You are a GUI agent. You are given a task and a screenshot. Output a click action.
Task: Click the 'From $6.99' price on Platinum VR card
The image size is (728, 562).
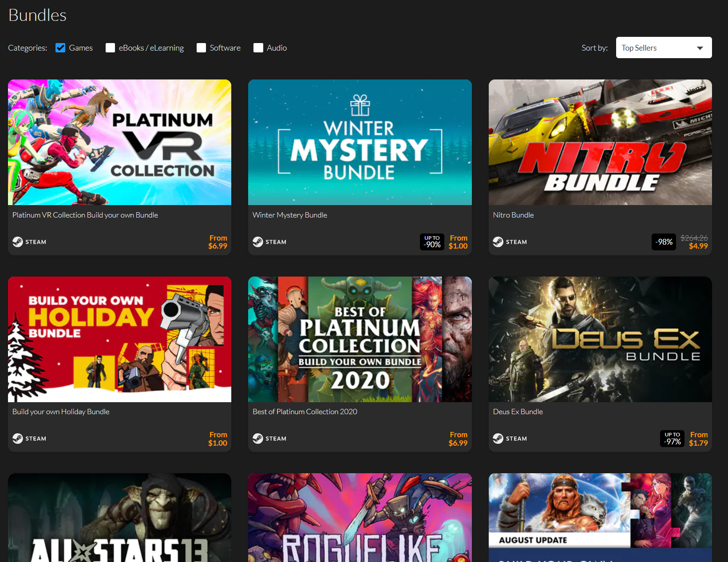coord(218,242)
